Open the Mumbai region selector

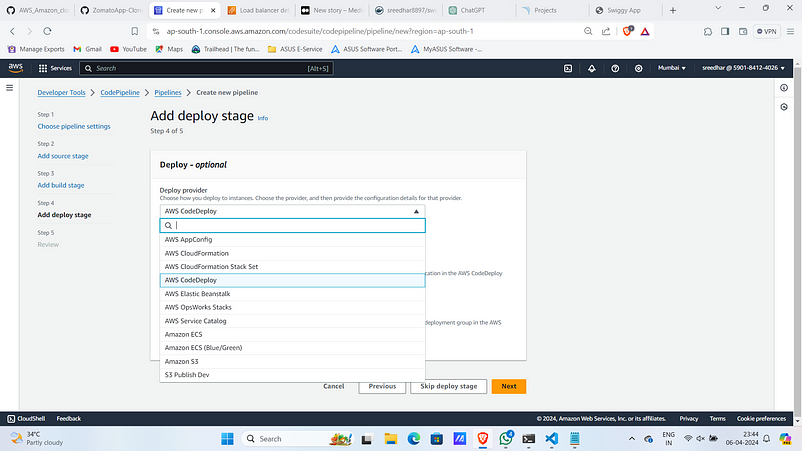[x=672, y=68]
